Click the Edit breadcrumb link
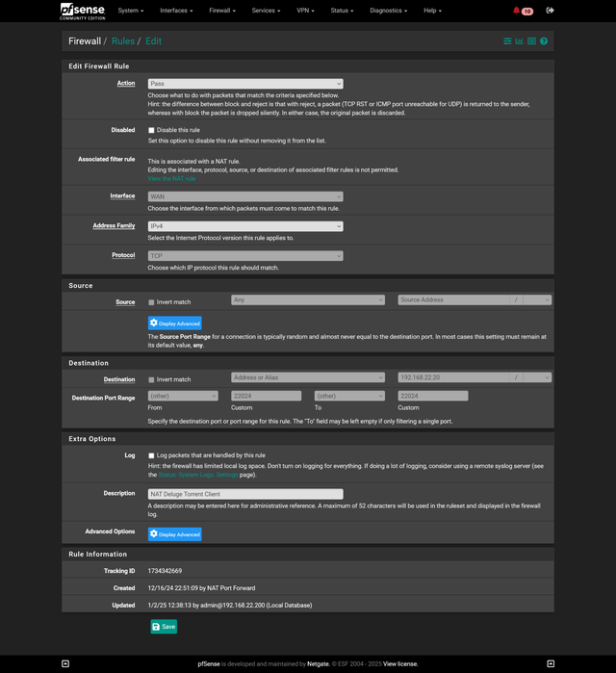Image resolution: width=616 pixels, height=673 pixels. [x=154, y=41]
